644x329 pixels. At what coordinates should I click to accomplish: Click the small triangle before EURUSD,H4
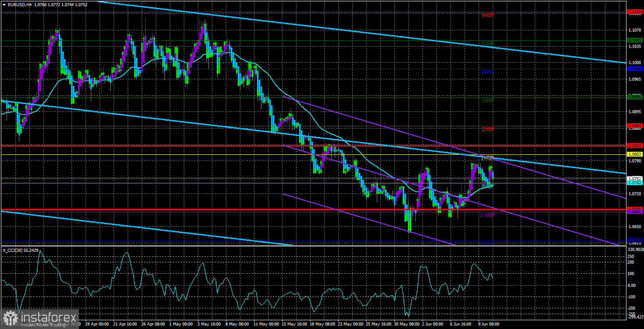4,4
